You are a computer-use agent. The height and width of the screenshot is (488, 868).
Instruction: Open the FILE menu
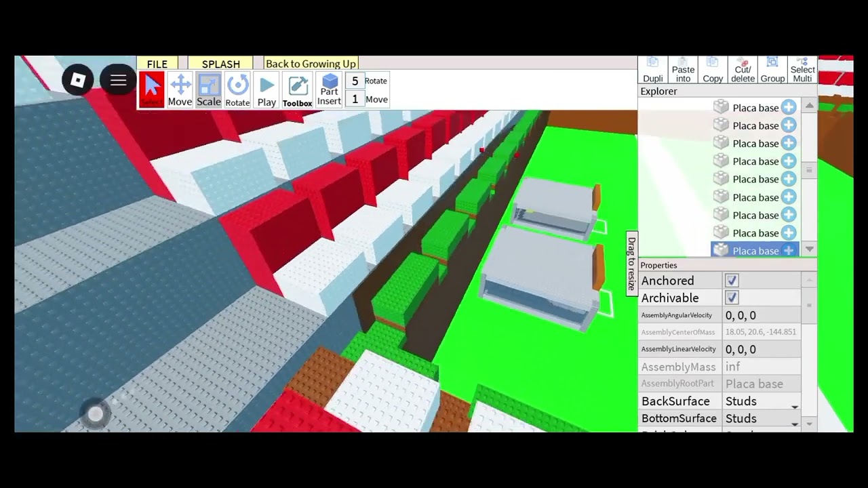click(x=157, y=64)
